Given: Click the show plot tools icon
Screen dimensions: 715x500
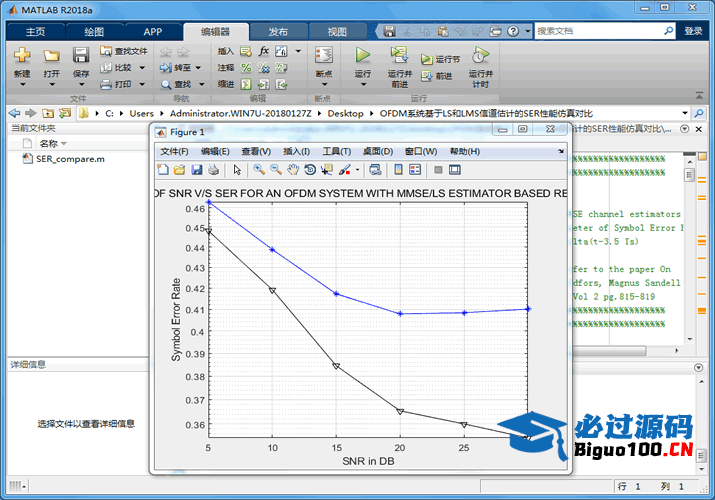Looking at the screenshot, I should [x=455, y=170].
